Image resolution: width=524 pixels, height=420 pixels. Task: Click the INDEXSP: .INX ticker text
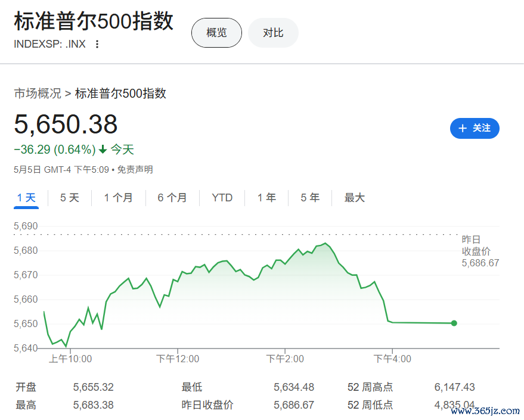[x=49, y=44]
